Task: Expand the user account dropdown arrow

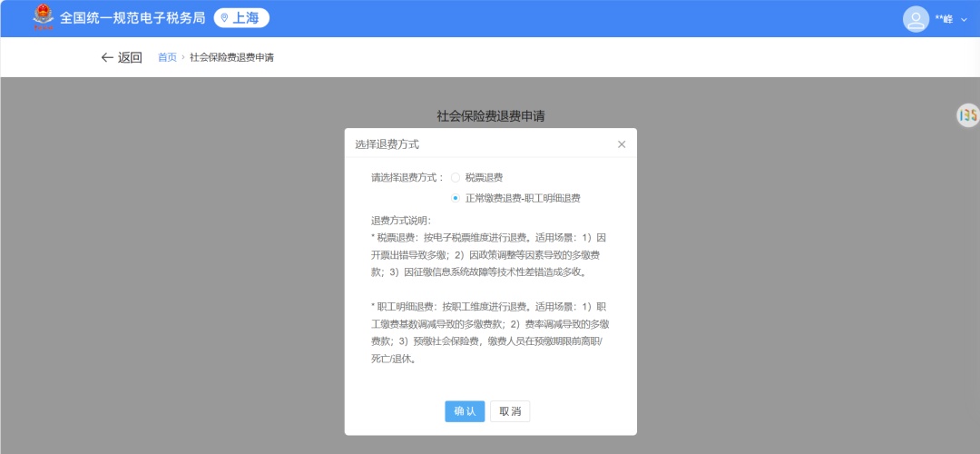Action: pos(964,19)
